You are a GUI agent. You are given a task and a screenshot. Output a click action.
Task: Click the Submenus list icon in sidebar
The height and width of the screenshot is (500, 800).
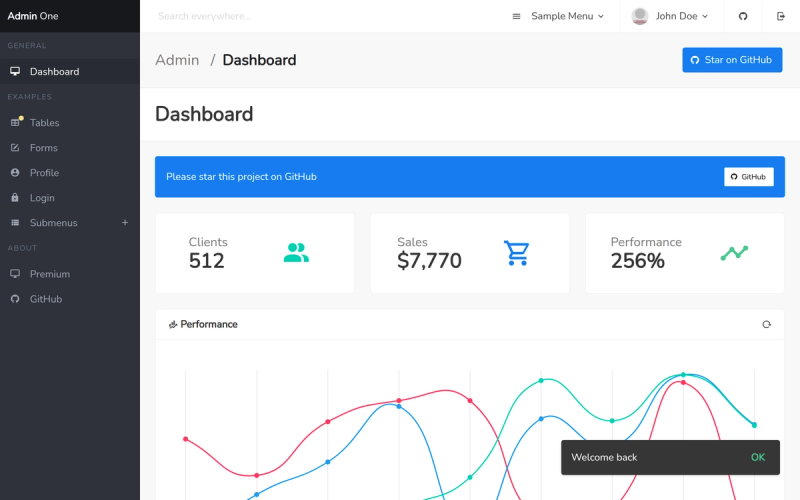[x=15, y=222]
